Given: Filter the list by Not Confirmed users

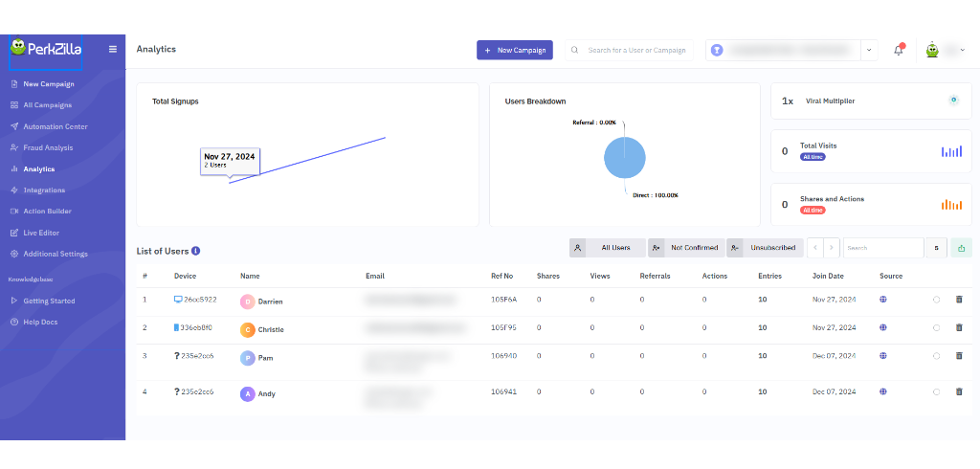Looking at the screenshot, I should click(x=685, y=248).
